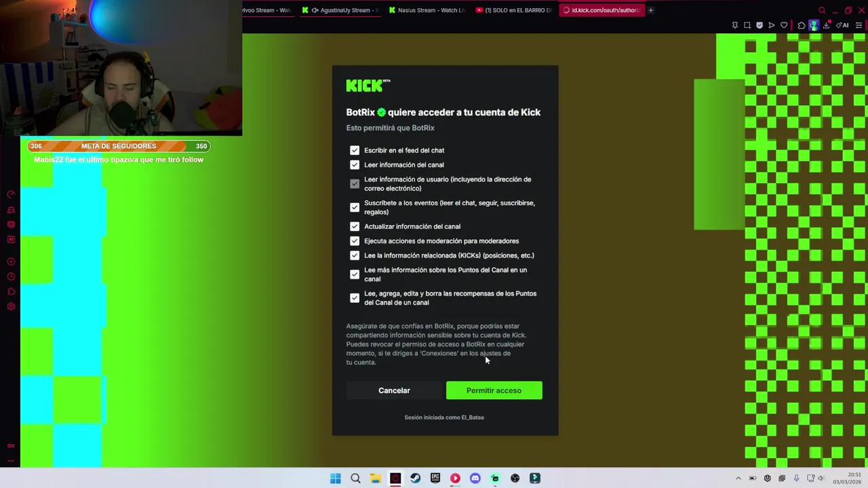The image size is (868, 488).
Task: Open the browser easy-setup menu icon
Action: pos(859,25)
